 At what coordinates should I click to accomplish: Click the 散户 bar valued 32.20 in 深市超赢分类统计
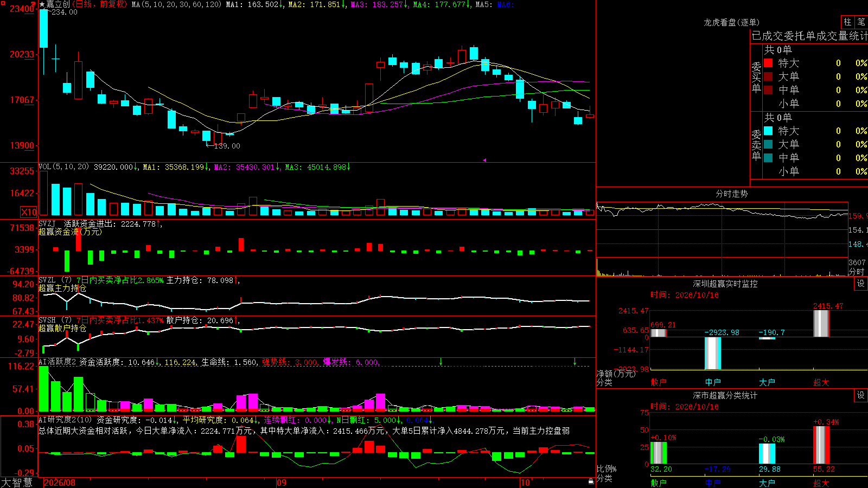coord(659,453)
